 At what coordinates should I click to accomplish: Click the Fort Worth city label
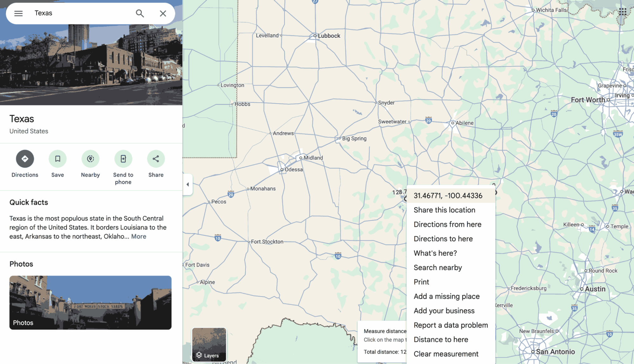click(x=588, y=100)
